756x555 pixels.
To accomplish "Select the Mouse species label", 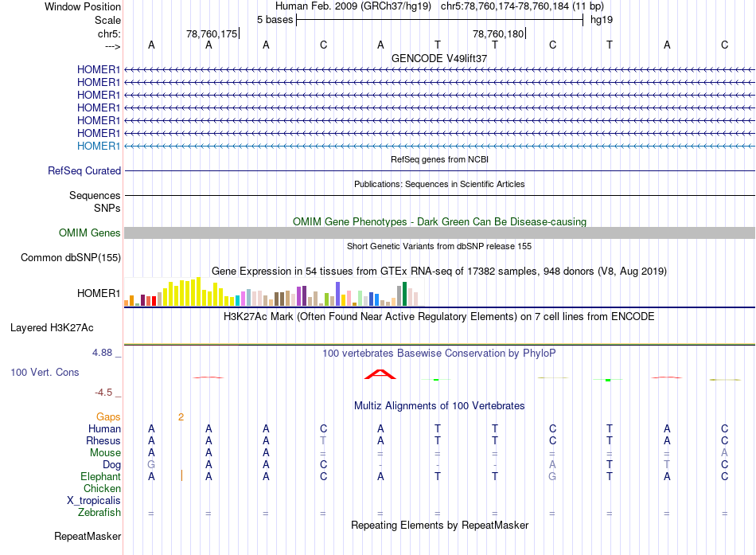I will coord(105,453).
